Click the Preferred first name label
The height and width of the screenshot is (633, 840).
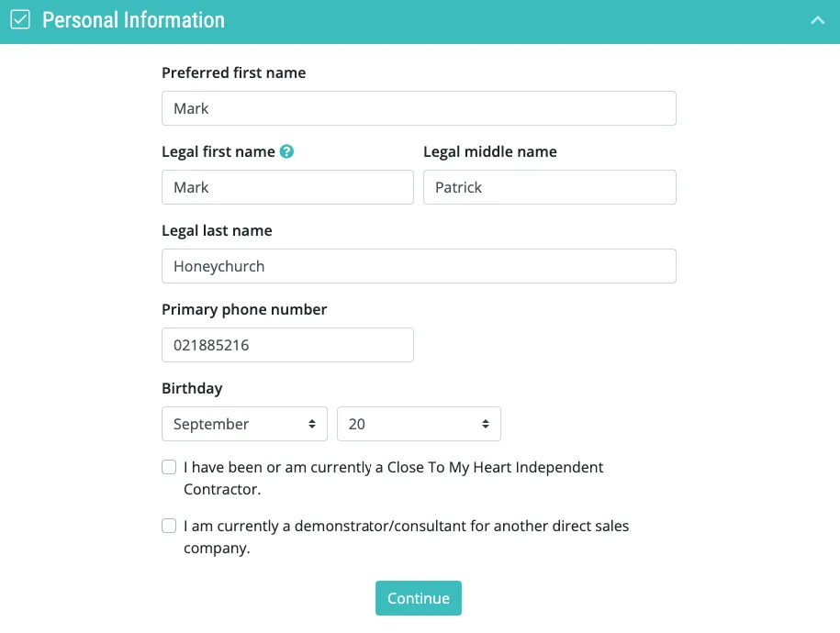(x=233, y=72)
